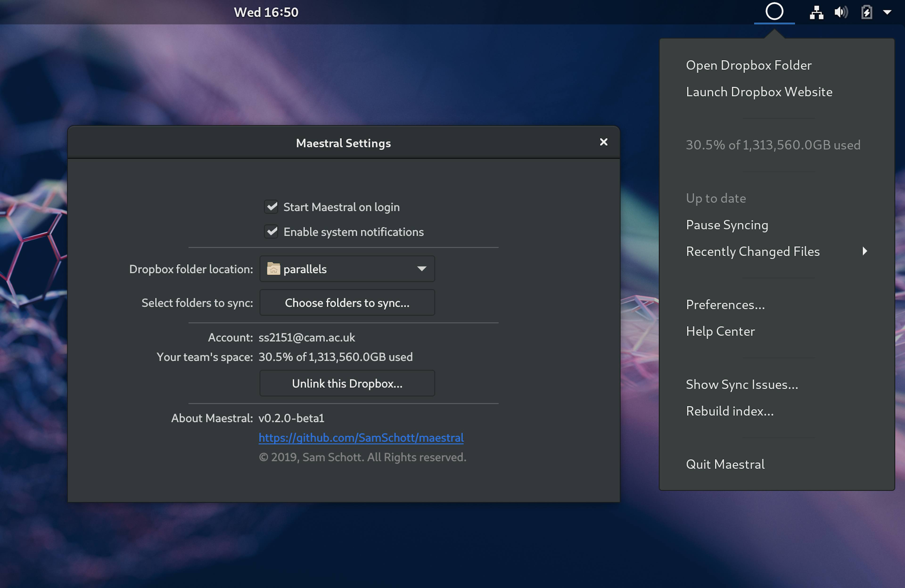Select Pause Syncing in tray menu
The height and width of the screenshot is (588, 905).
tap(727, 225)
